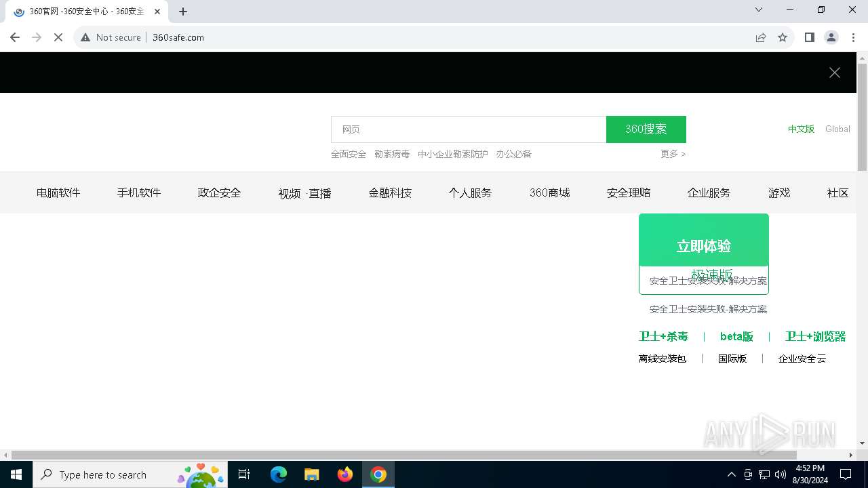Screen dimensions: 868x488
Task: Open the Windows notification center
Action: [846, 474]
